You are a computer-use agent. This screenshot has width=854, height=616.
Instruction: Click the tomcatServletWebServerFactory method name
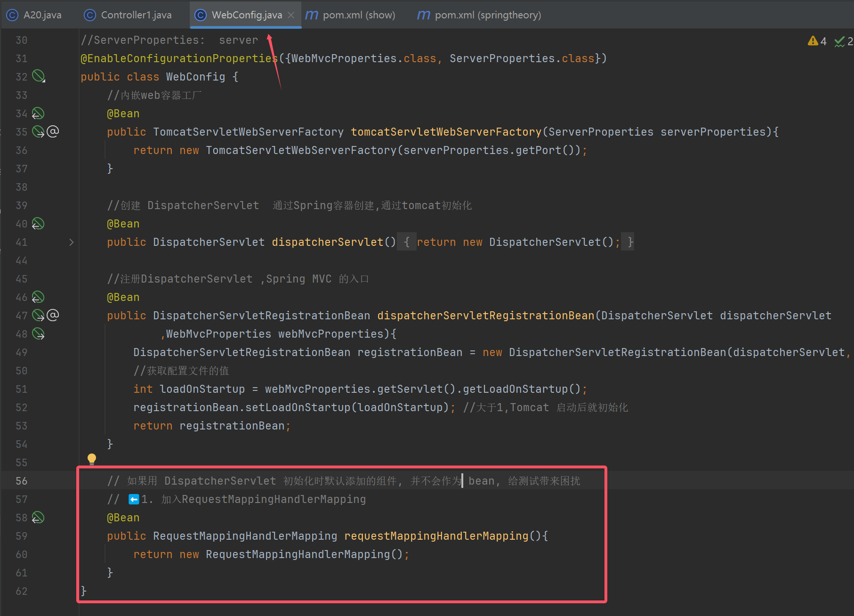tap(446, 132)
